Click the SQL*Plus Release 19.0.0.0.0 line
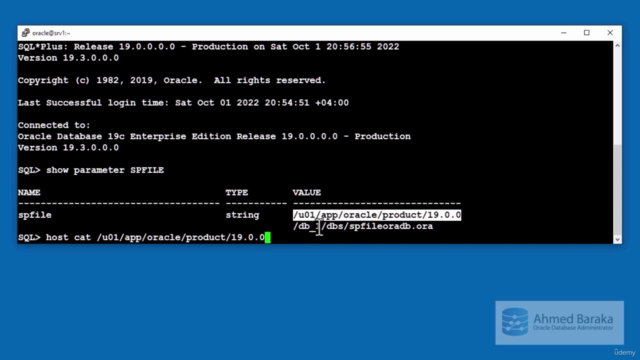The image size is (640, 360). 209,47
